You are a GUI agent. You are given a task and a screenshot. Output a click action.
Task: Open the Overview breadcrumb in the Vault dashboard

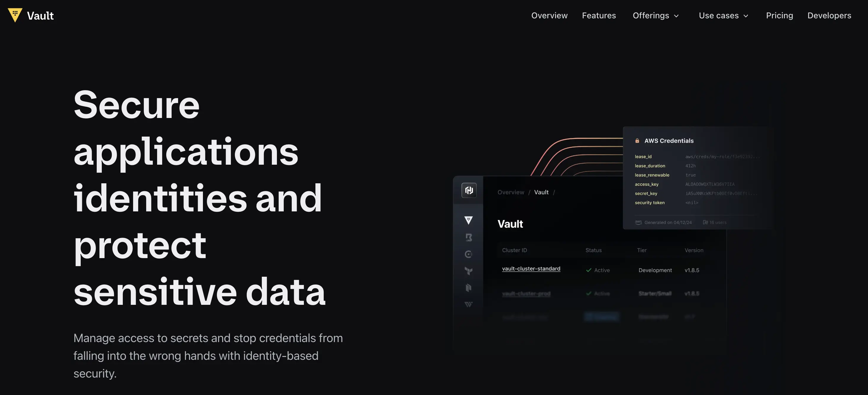[x=511, y=192]
